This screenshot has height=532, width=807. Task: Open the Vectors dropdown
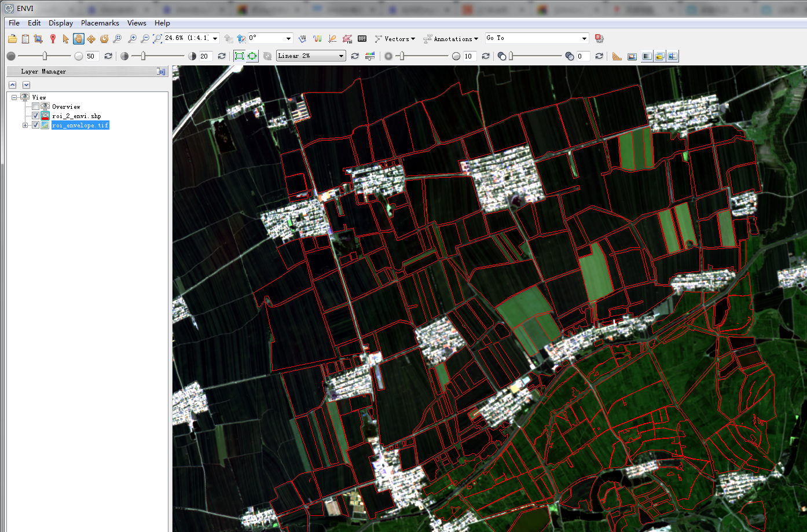(395, 38)
